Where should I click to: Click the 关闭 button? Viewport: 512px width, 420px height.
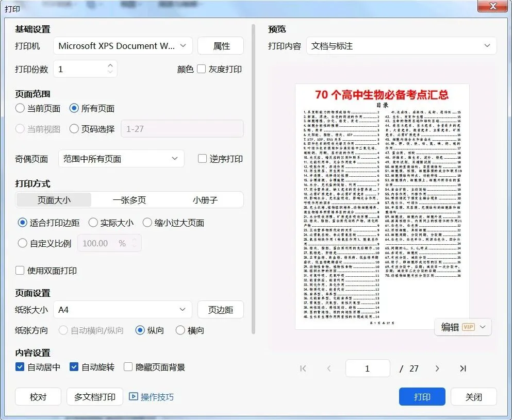point(474,396)
